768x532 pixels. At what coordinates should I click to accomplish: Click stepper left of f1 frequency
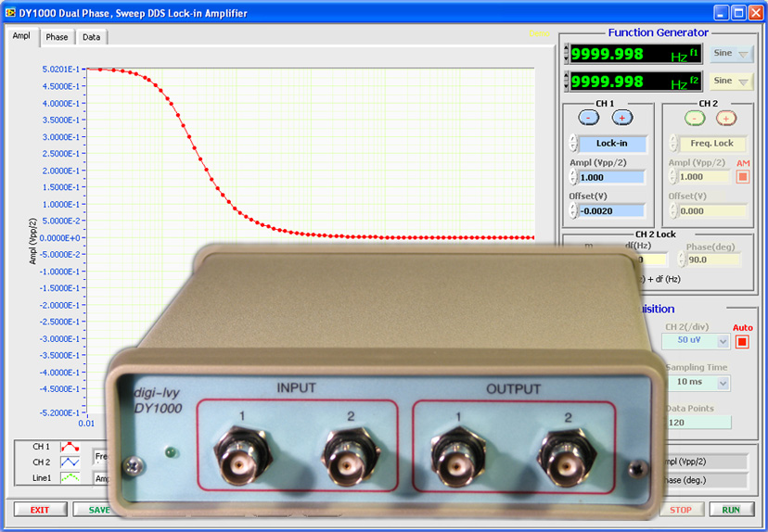click(x=567, y=54)
